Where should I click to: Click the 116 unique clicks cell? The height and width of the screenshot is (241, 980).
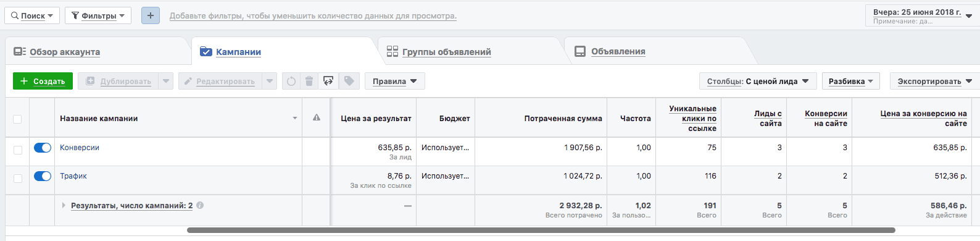pos(710,176)
